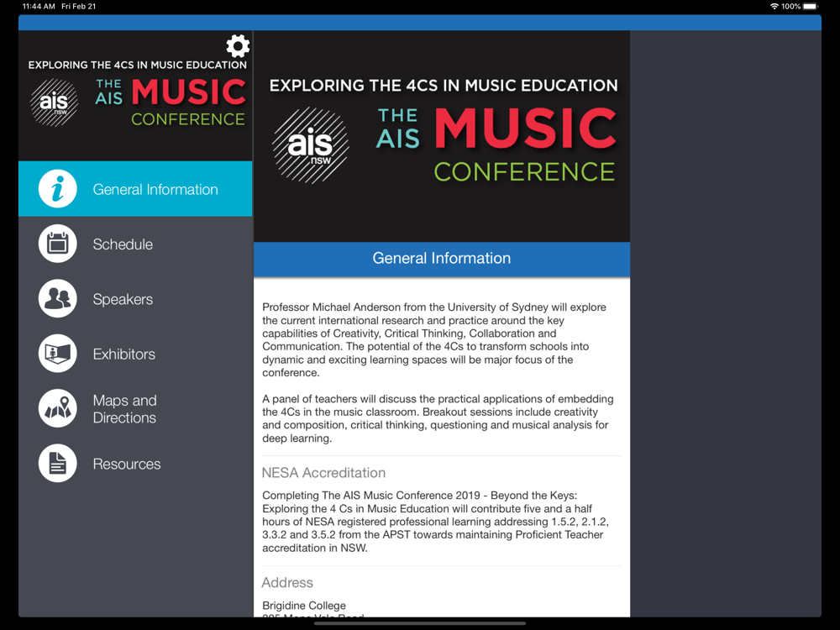Click the General Information info icon

[58, 189]
